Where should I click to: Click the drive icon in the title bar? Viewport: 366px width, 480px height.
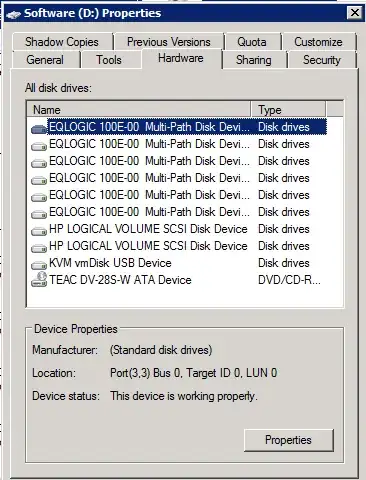(13, 14)
